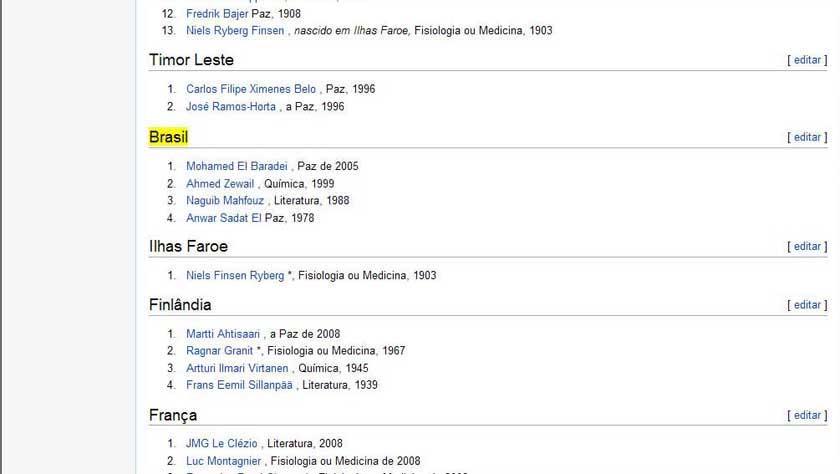The width and height of the screenshot is (840, 474).
Task: Edit the França section
Action: point(807,415)
